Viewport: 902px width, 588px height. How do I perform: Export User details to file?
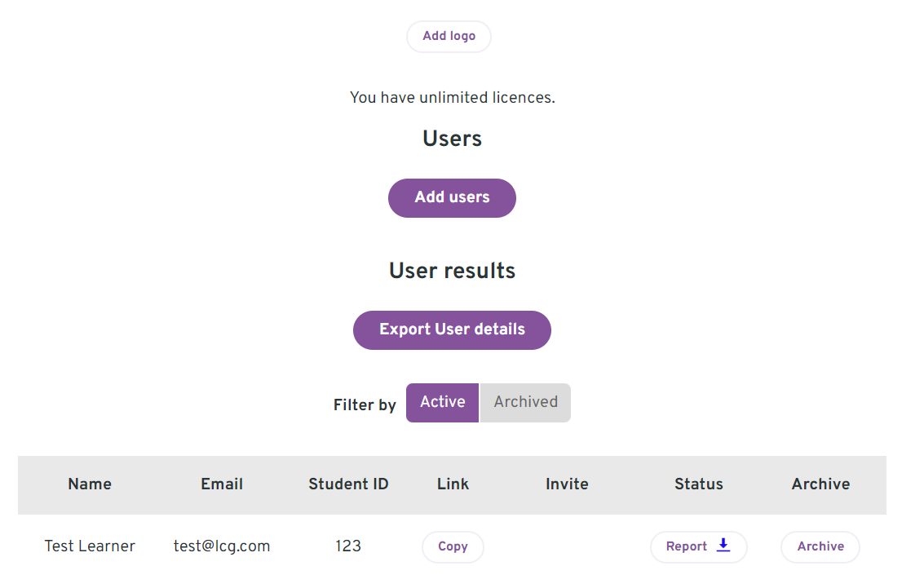452,330
